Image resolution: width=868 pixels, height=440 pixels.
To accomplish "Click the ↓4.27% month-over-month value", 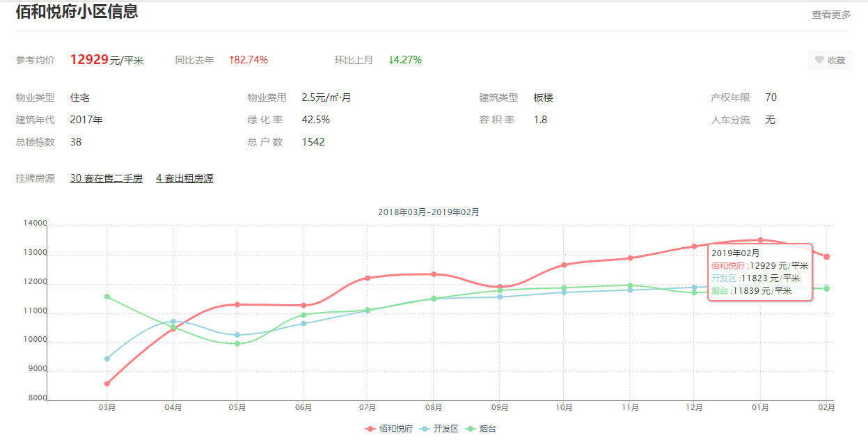I will tap(405, 60).
